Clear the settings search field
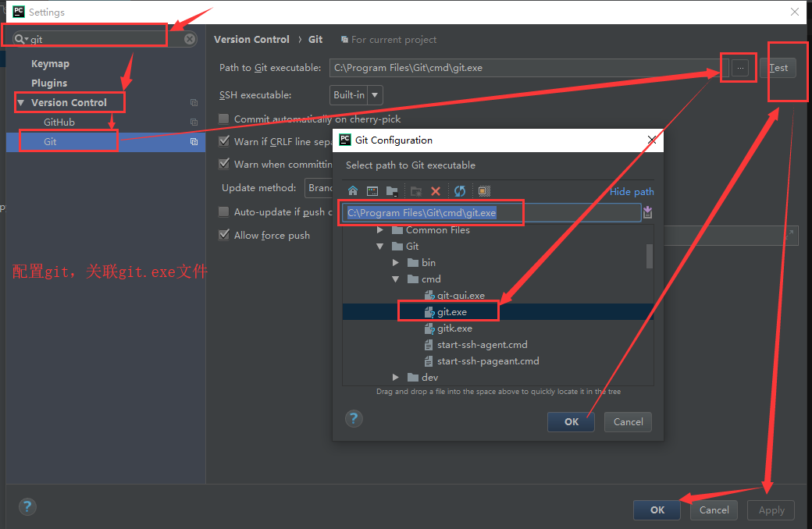This screenshot has width=812, height=529. point(190,39)
